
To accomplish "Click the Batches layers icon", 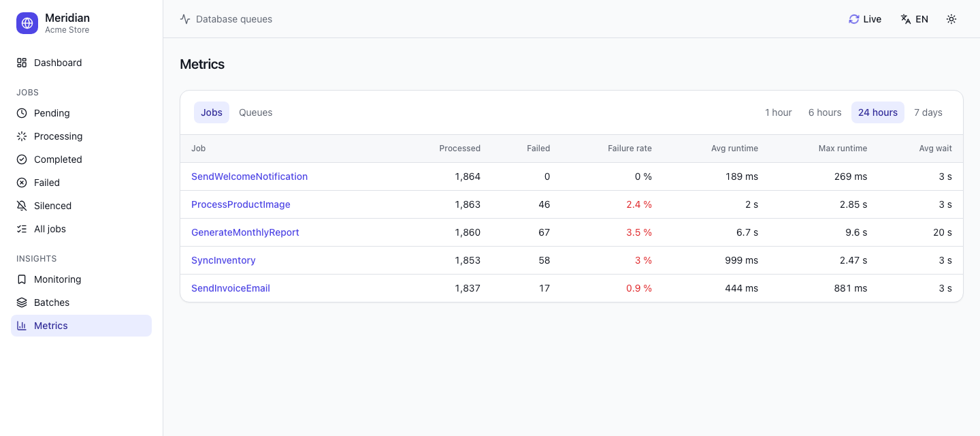I will click(x=22, y=302).
